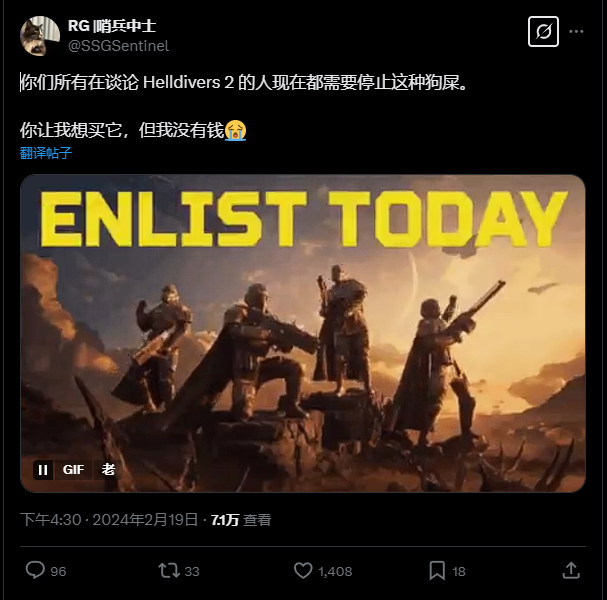Screen dimensions: 607x600
Task: Open the @SSGSentinel handle
Action: pyautogui.click(x=118, y=46)
